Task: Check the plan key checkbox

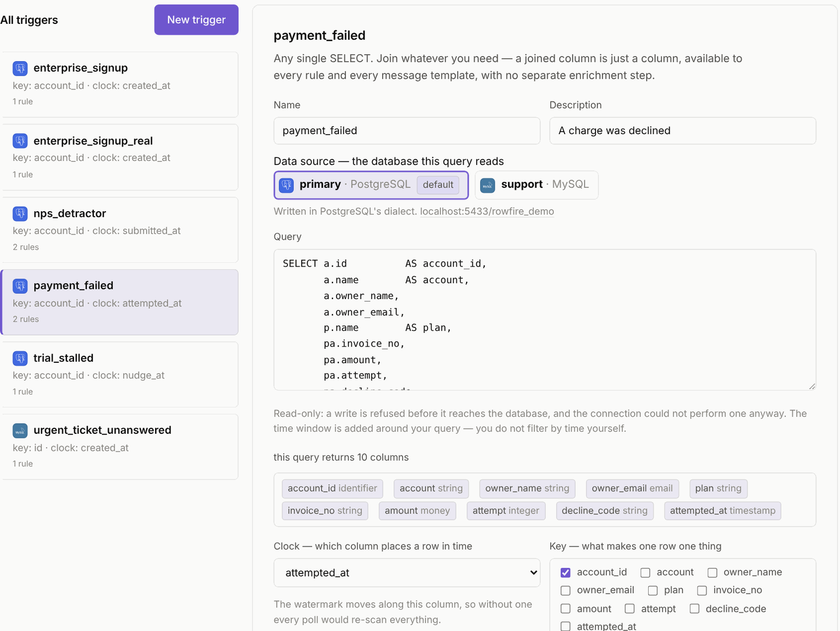Action: tap(653, 591)
